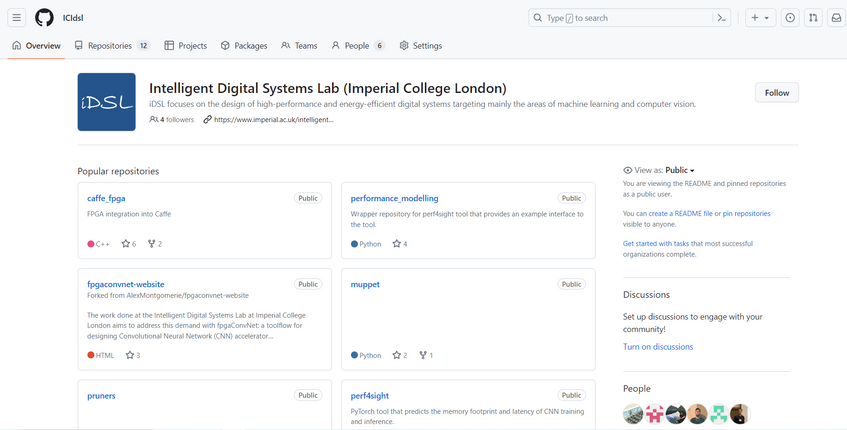Screen dimensions: 847x430
Task: Switch to the Packages tab
Action: click(244, 46)
